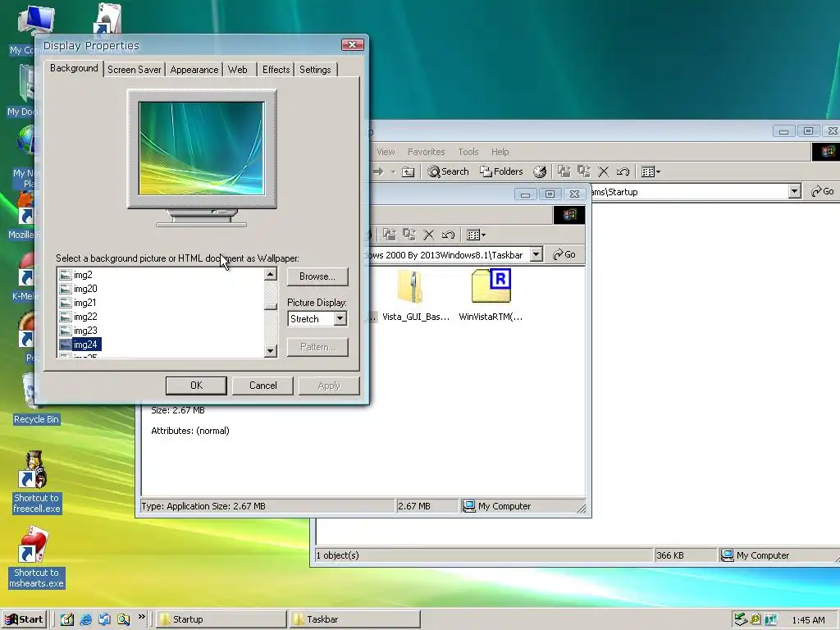Click Undo icon in Taskbar window toolbar
This screenshot has height=630, width=840.
coord(448,235)
